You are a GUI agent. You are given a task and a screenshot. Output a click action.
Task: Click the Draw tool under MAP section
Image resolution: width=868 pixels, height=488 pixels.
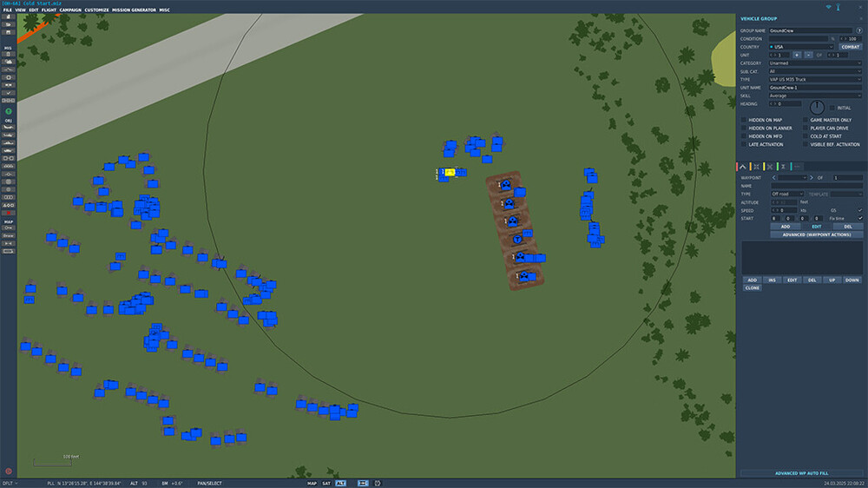point(9,235)
